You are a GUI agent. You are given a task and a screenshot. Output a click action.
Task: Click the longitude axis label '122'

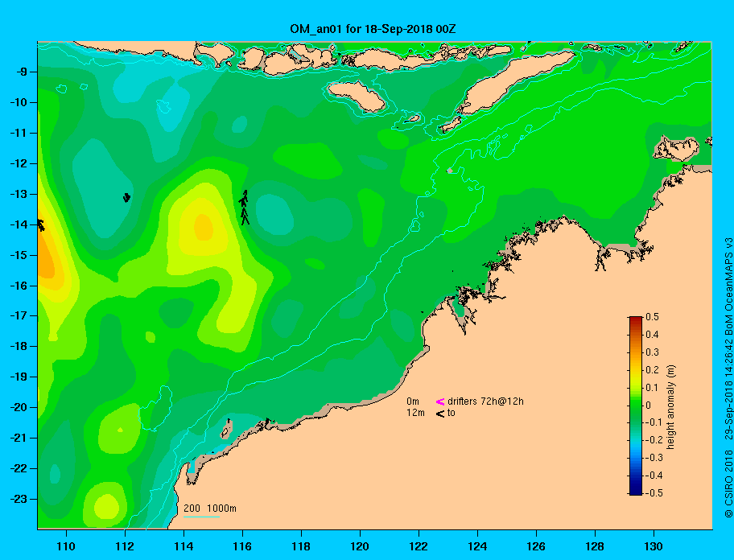(x=419, y=546)
